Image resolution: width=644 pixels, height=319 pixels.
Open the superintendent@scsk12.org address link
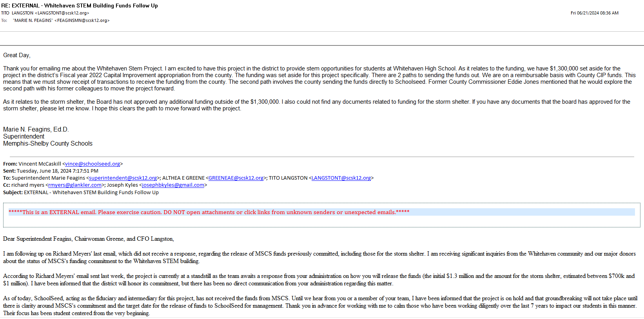click(123, 178)
